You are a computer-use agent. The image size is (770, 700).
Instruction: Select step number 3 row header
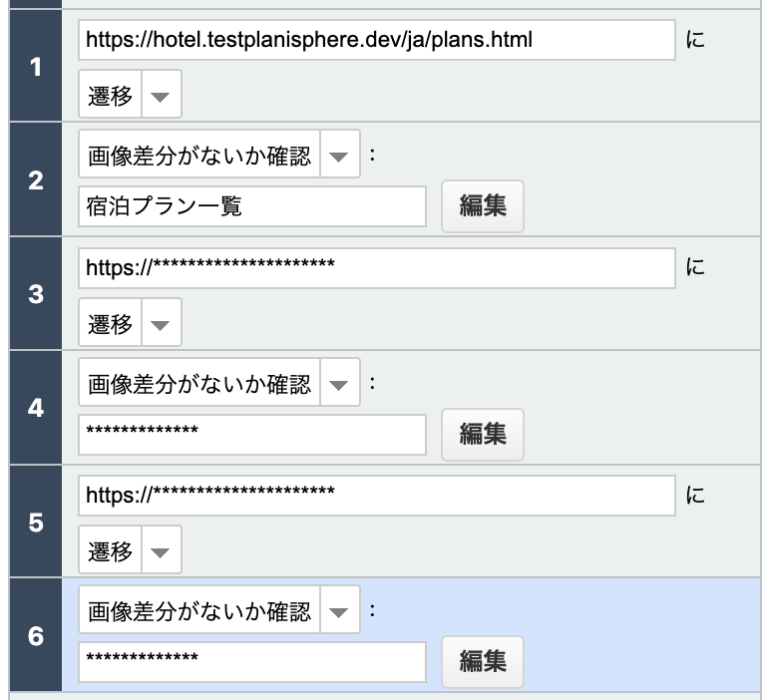(x=36, y=294)
